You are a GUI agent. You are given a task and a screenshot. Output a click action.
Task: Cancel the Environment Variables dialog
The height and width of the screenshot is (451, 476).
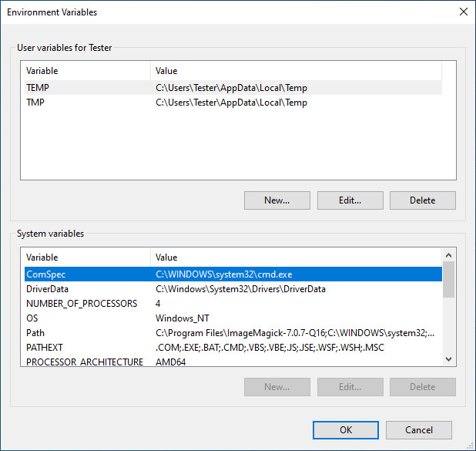point(418,430)
